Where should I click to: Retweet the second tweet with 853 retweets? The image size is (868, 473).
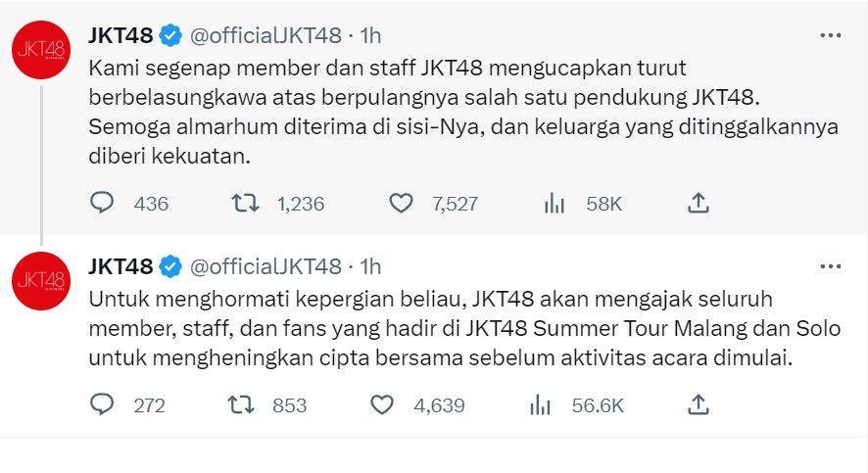coord(241,404)
